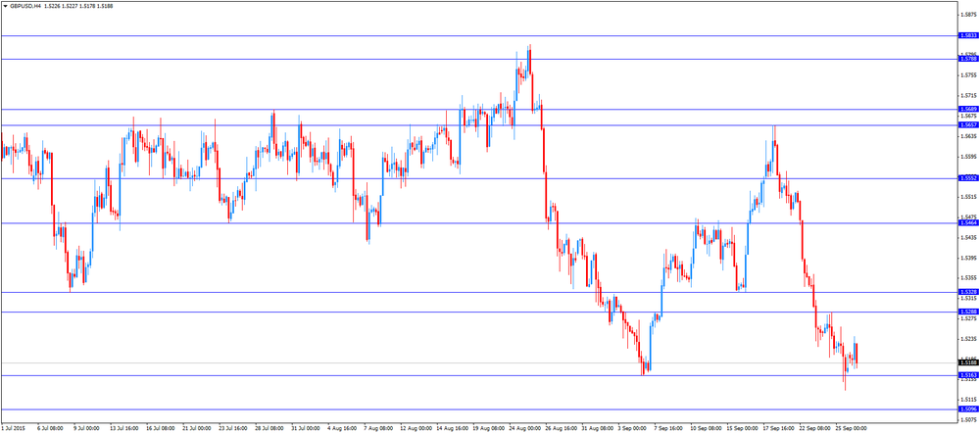Click the small triangle beside GBPUSD,H4

(x=6, y=5)
